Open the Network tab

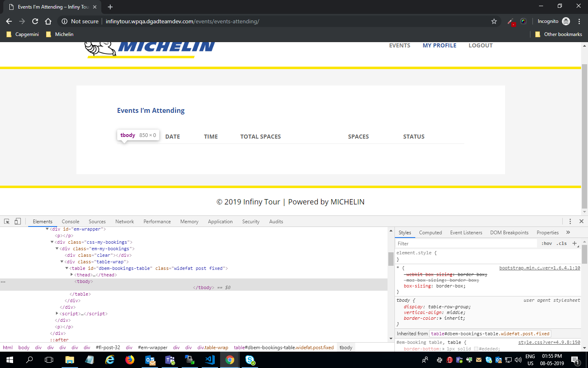(x=125, y=222)
